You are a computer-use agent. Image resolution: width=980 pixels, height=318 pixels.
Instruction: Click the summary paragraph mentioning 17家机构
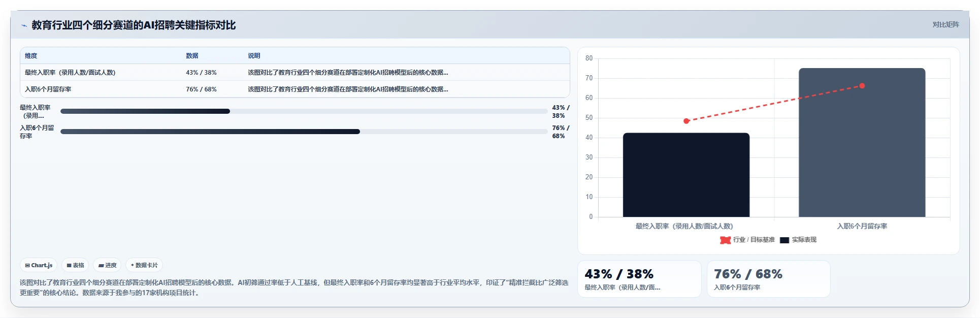point(294,288)
